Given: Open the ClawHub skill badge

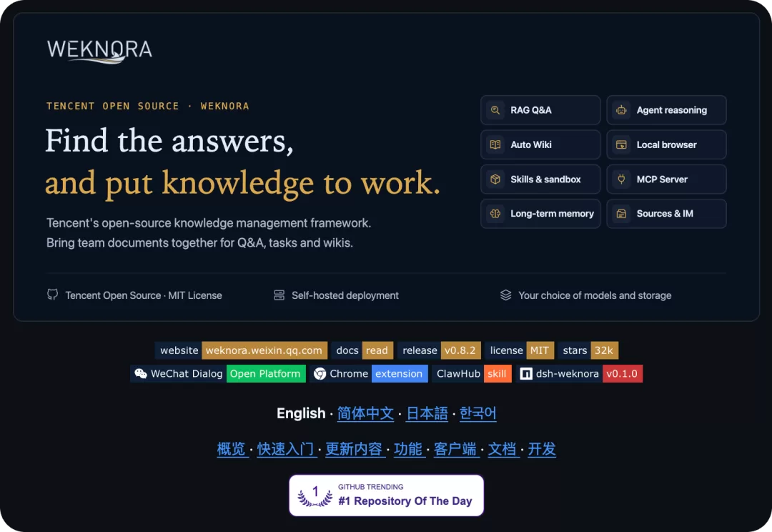Looking at the screenshot, I should coord(472,373).
